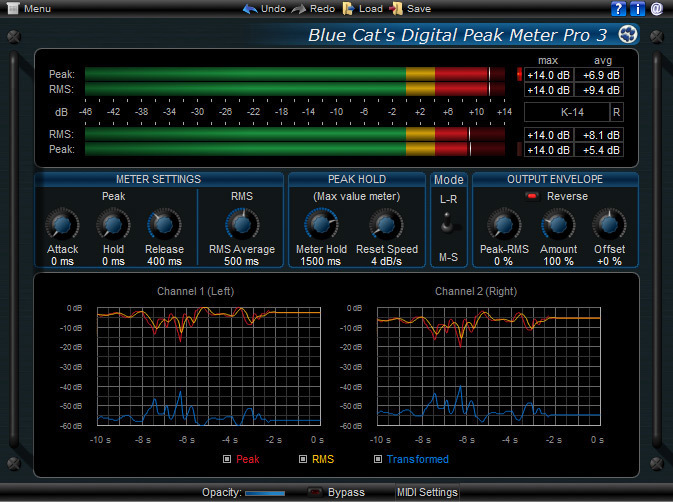Click the avg value +5.4 dB
Screen dimensions: 673x502
pos(599,150)
